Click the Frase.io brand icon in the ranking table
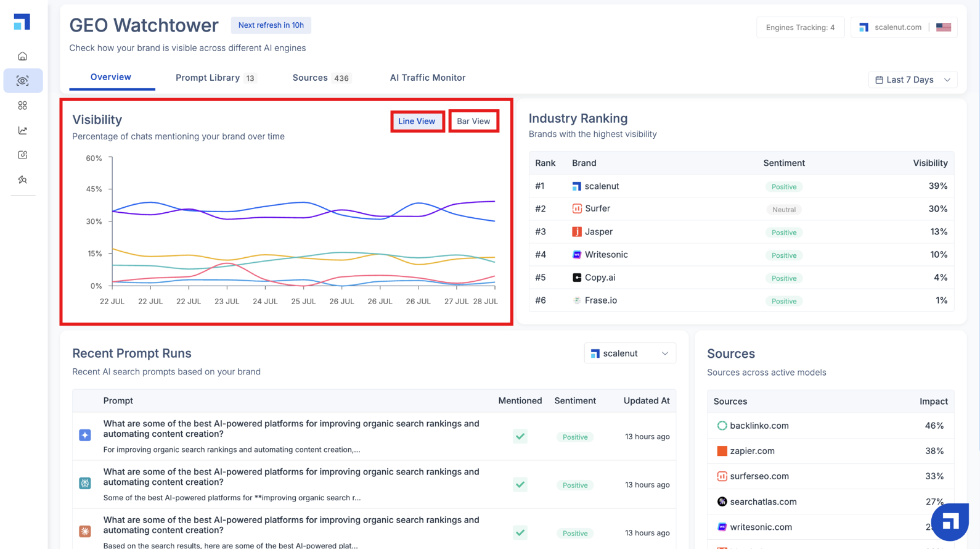The height and width of the screenshot is (549, 980). point(577,300)
